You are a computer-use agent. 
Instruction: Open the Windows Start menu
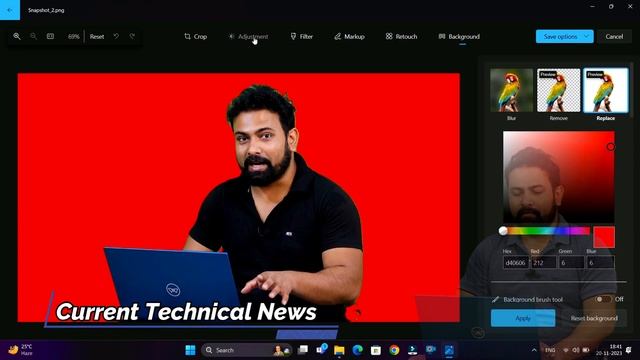190,350
